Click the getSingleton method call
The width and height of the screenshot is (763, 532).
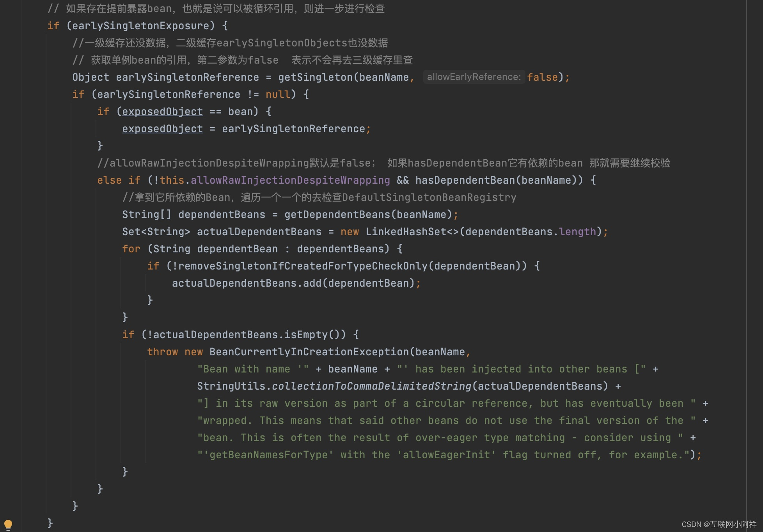tap(315, 77)
